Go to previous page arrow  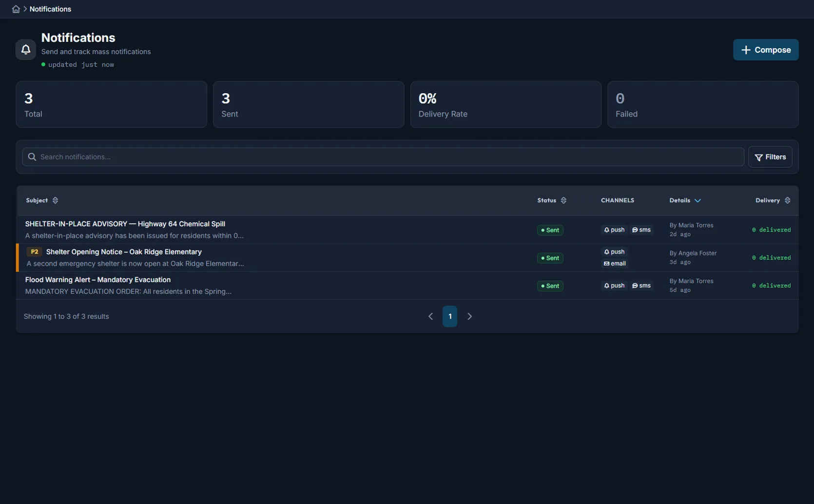coord(430,317)
